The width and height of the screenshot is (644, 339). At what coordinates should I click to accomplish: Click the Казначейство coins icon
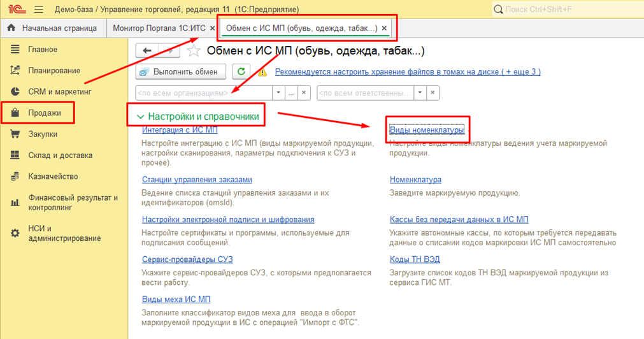coord(15,177)
